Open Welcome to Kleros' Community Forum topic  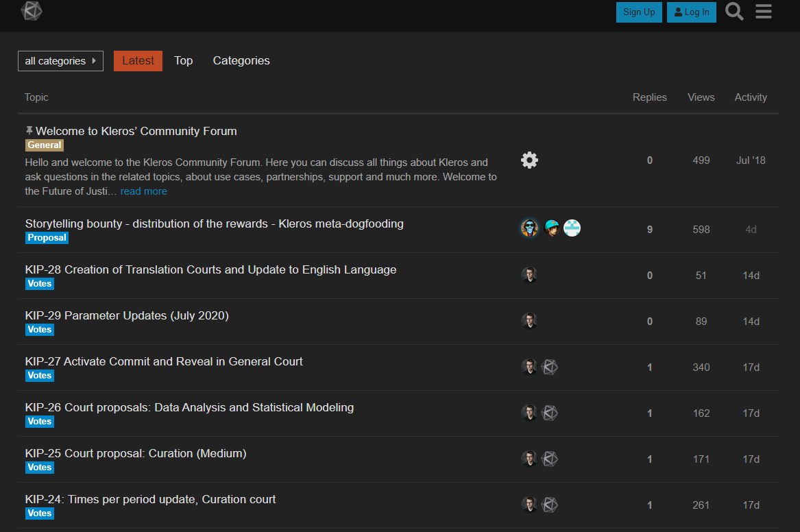136,131
